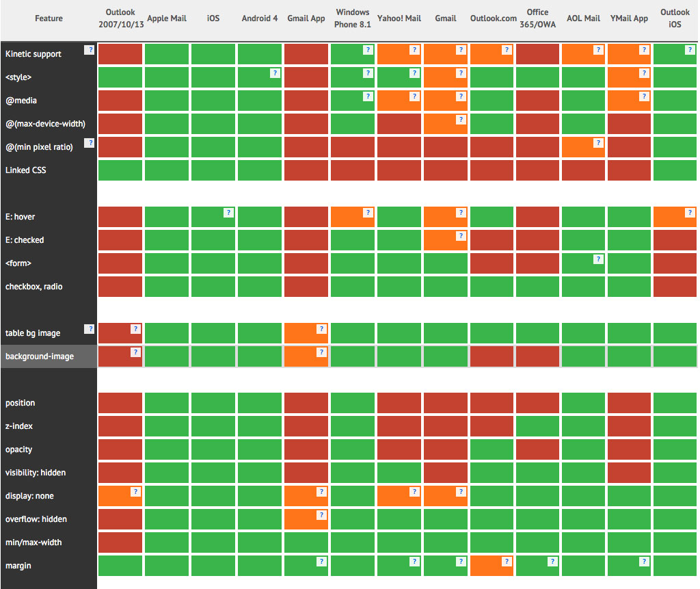Click the question mark in Kinetic support Outlook iOS cell
Screen dimensions: 700x589
pyautogui.click(x=690, y=50)
